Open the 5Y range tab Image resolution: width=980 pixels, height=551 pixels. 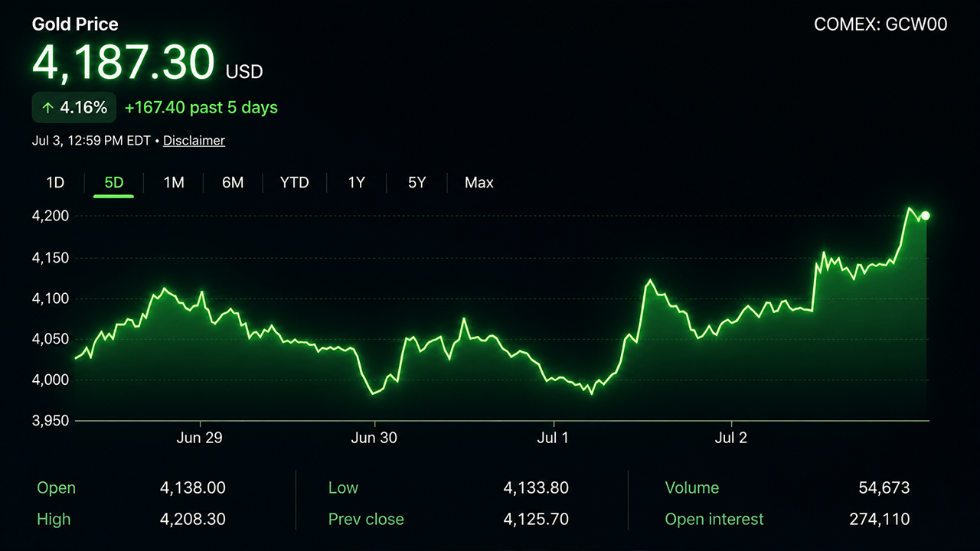coord(416,183)
